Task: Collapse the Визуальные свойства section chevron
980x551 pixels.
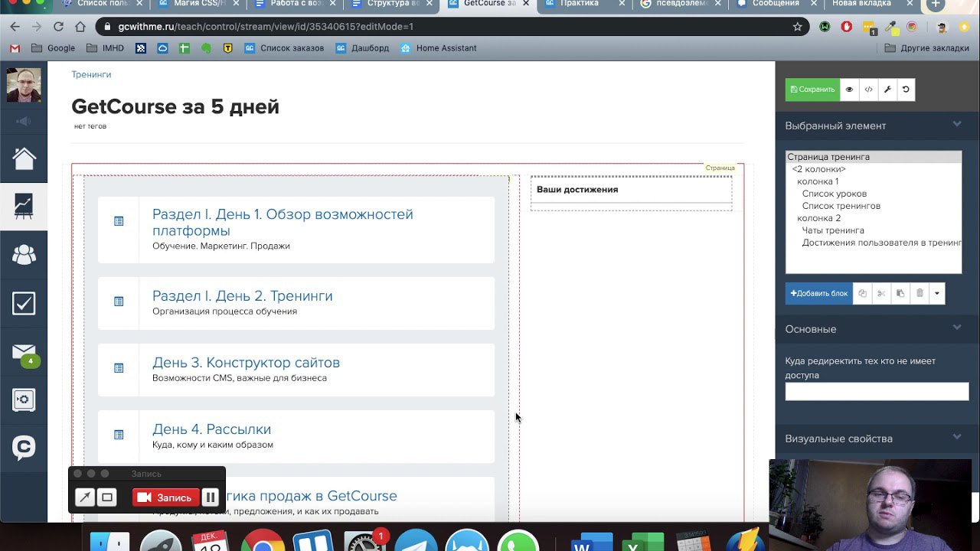Action: coord(957,437)
